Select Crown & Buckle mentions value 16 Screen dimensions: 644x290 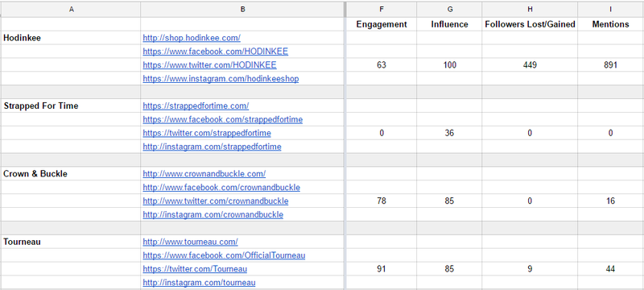pos(610,201)
